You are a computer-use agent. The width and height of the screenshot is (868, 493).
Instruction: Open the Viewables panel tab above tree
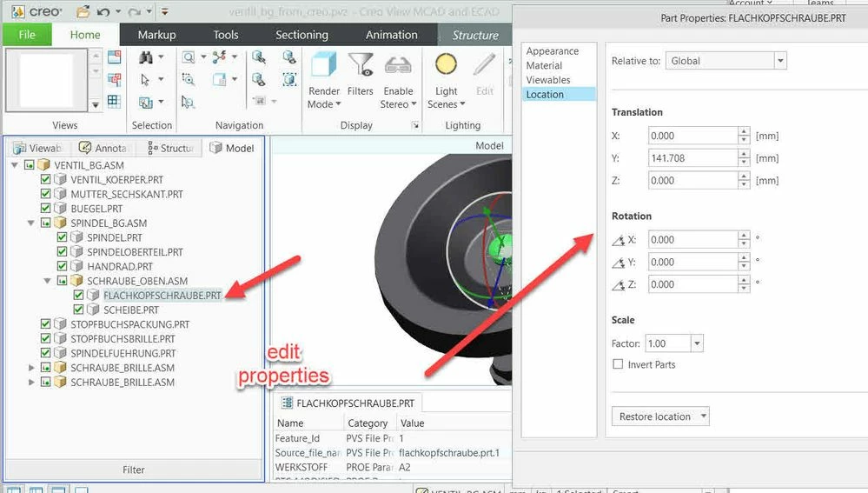pyautogui.click(x=36, y=148)
